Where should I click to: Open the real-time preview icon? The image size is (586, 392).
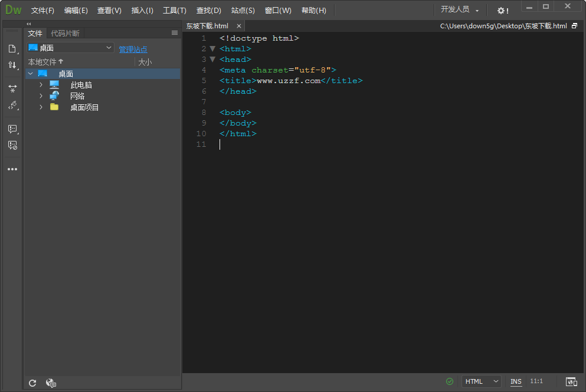(571, 381)
